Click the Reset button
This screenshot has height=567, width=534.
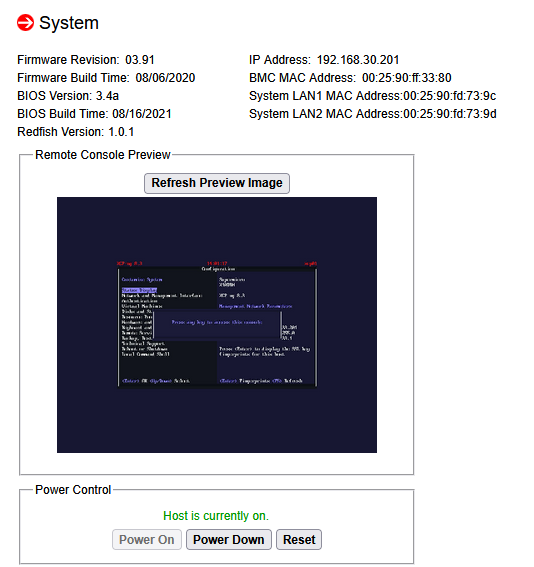299,540
